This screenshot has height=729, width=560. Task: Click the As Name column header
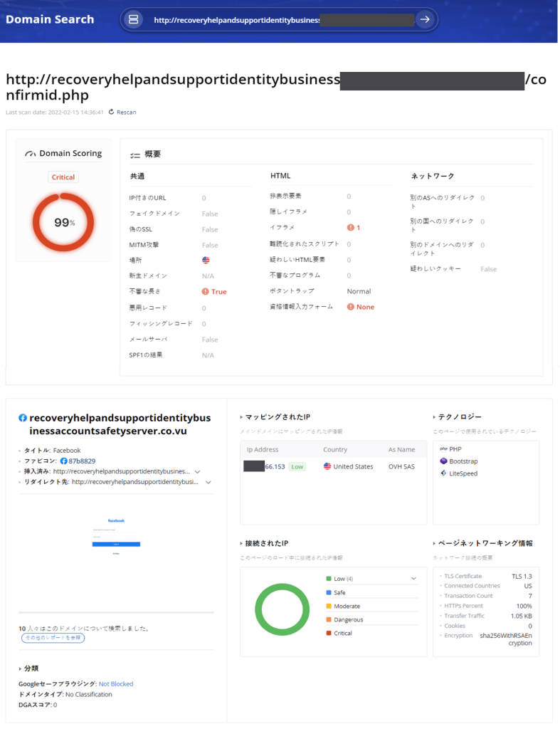click(401, 450)
